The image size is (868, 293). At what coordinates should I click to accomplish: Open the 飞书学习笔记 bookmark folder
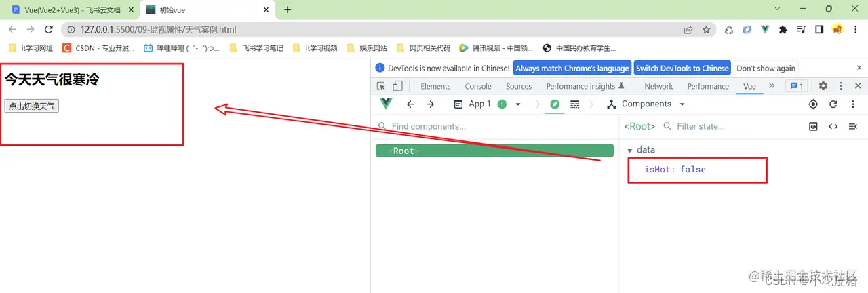point(256,48)
